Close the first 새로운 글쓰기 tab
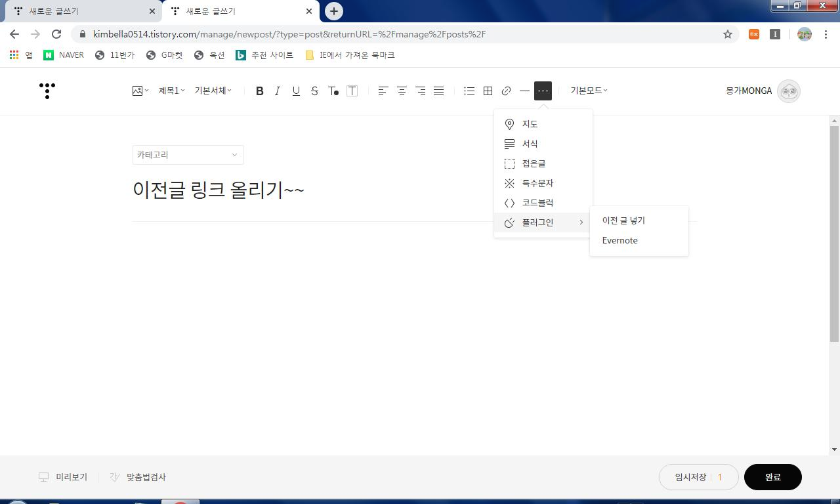This screenshot has width=840, height=504. click(x=152, y=11)
